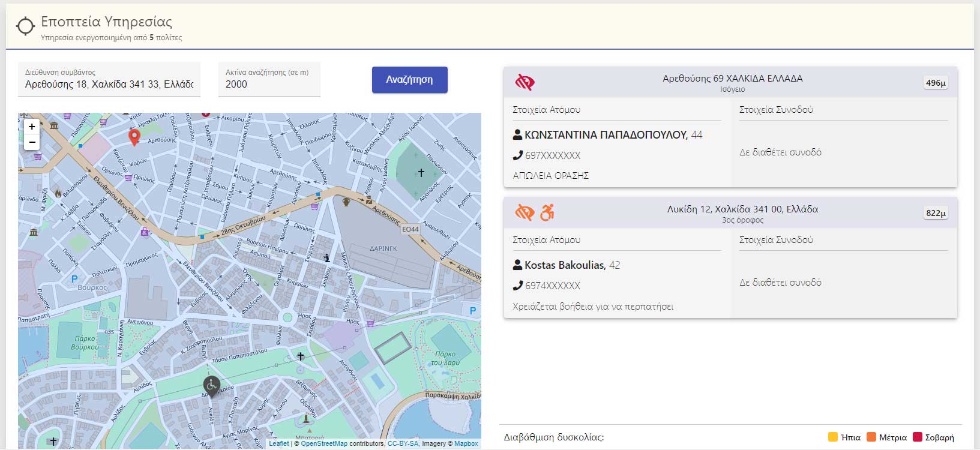Zoom in the map with the plus button
This screenshot has height=450, width=980.
[x=32, y=127]
